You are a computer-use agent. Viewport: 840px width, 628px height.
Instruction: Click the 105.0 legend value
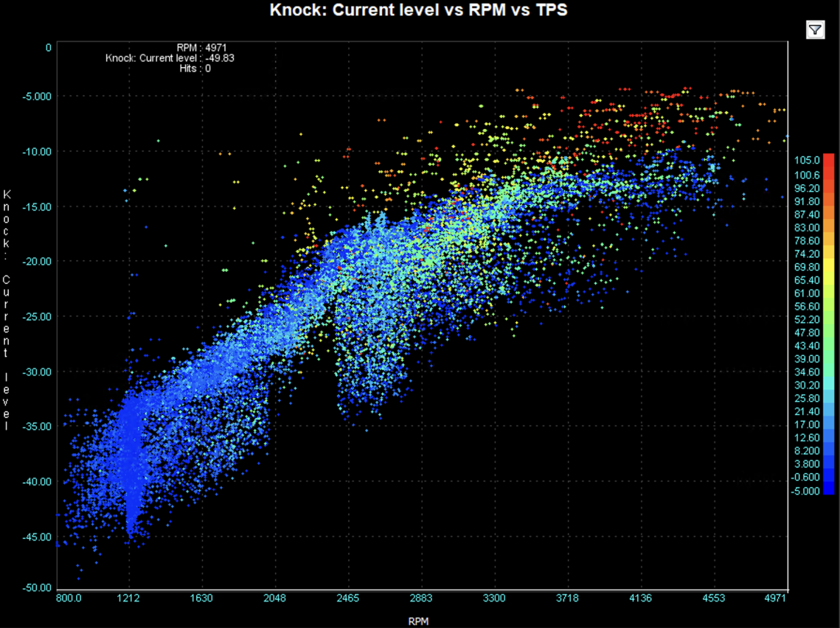(x=808, y=161)
